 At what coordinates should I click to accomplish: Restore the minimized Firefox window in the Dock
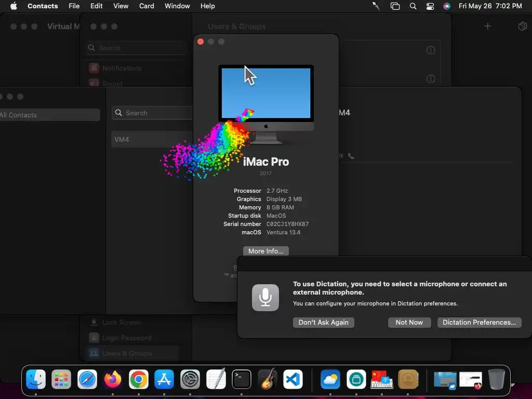(x=471, y=380)
